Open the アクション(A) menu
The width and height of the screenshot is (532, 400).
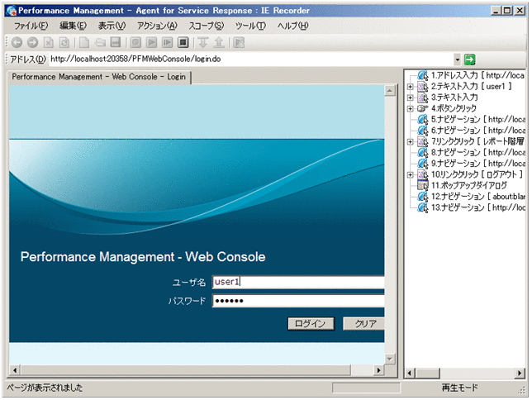(157, 26)
